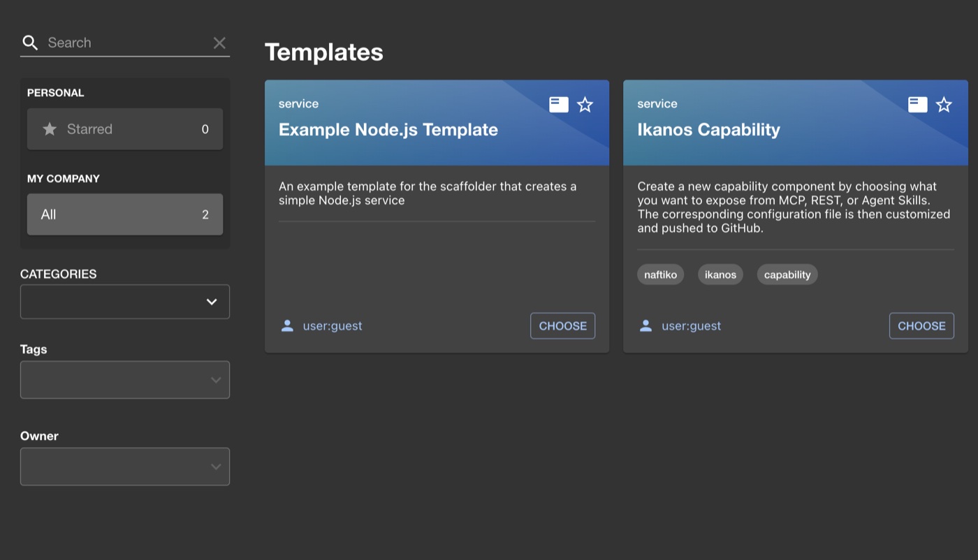Select the Starred filter
This screenshot has height=560, width=978.
[125, 129]
